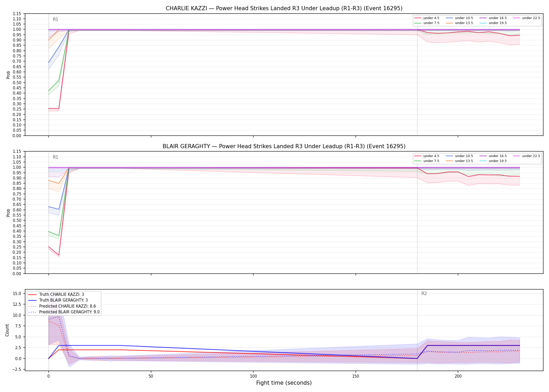Click Count axis tick label '15.0'
This screenshot has width=549, height=392.
coord(17,293)
